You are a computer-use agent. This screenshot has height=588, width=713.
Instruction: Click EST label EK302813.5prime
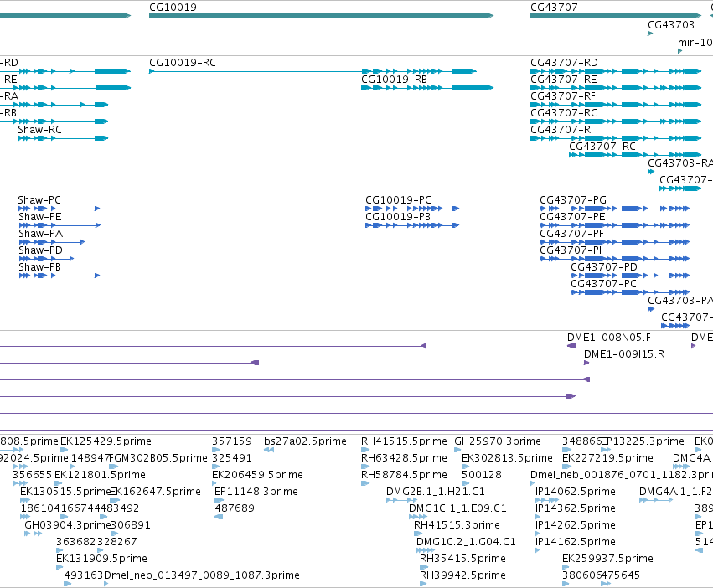coord(507,458)
